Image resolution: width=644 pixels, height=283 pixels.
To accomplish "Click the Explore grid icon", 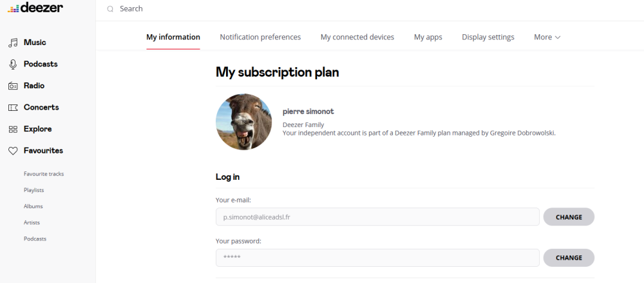I will (13, 129).
